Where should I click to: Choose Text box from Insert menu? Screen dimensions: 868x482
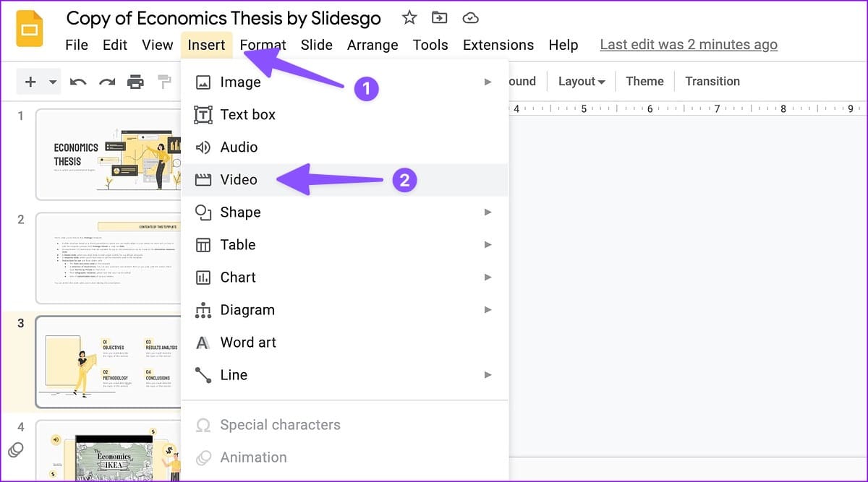pyautogui.click(x=344, y=115)
